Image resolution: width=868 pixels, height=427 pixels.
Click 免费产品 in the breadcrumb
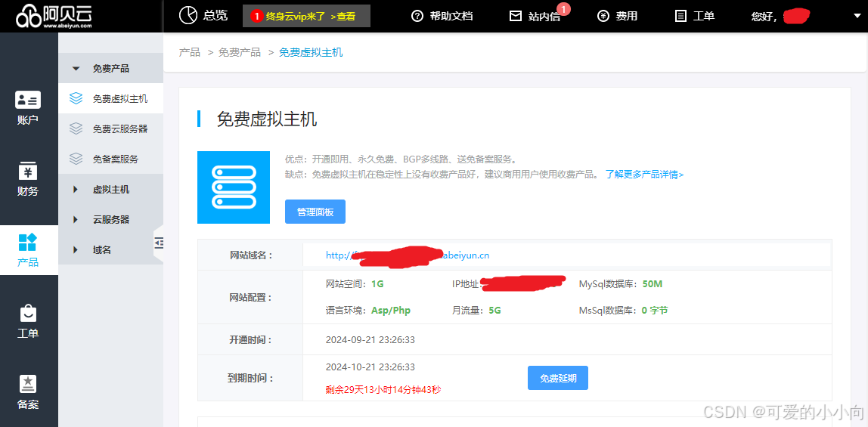(x=239, y=53)
